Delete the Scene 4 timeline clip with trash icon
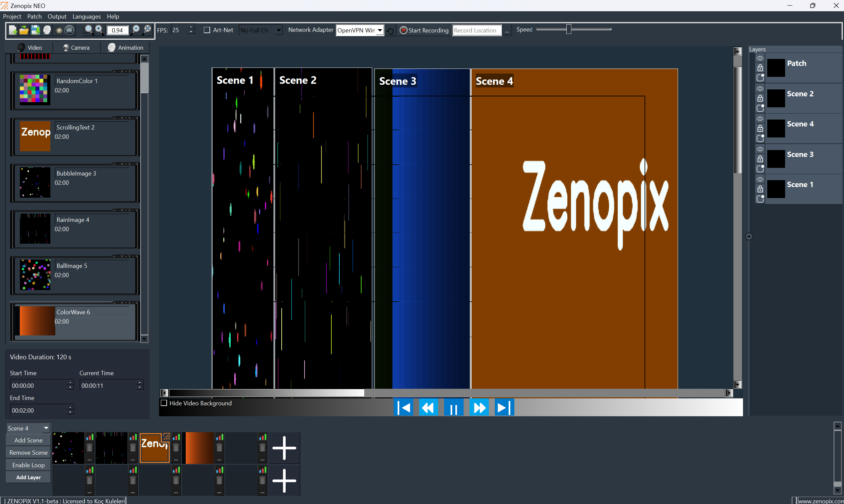 [176, 448]
